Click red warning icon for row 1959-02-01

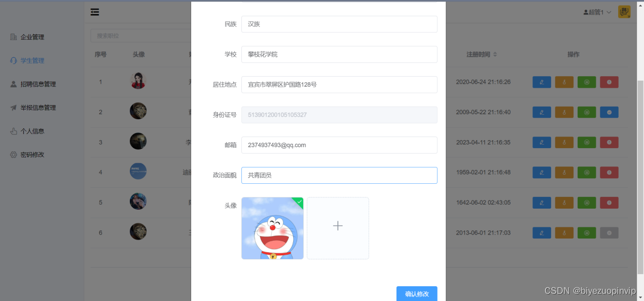(609, 173)
